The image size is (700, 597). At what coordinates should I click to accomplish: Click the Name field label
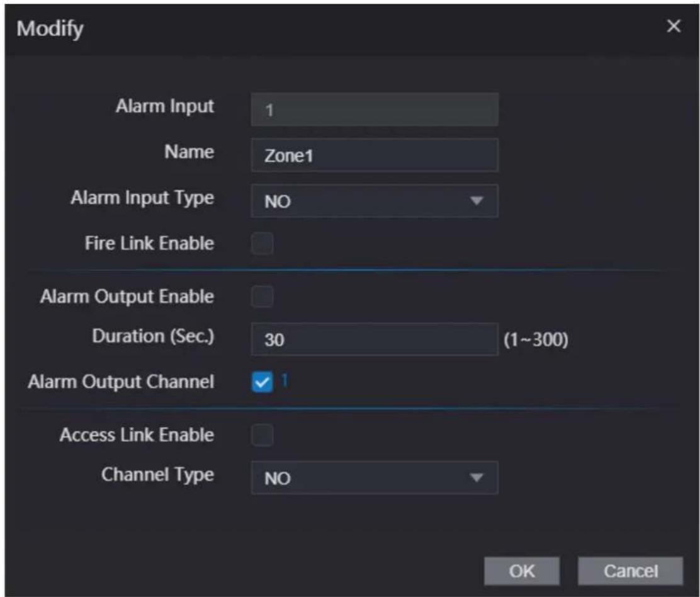coord(189,152)
